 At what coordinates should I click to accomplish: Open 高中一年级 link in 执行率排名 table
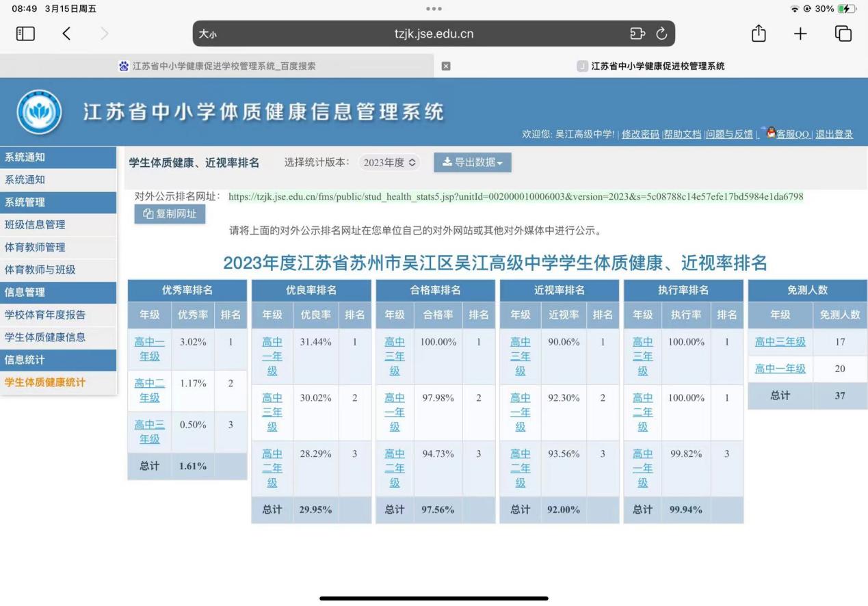point(643,468)
